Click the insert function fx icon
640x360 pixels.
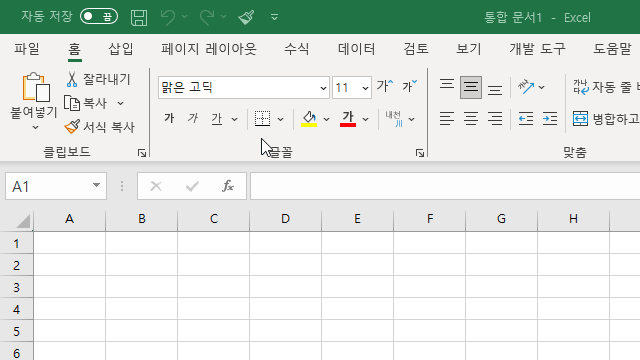(228, 186)
